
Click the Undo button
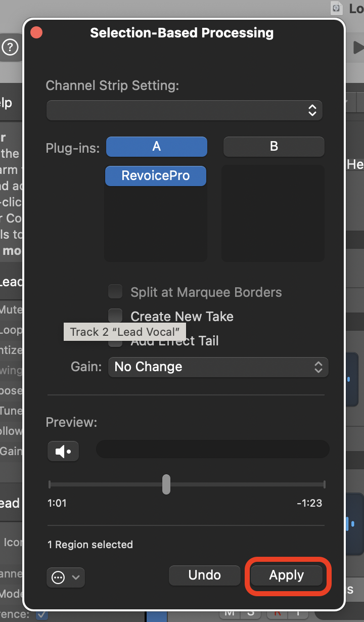pyautogui.click(x=204, y=575)
